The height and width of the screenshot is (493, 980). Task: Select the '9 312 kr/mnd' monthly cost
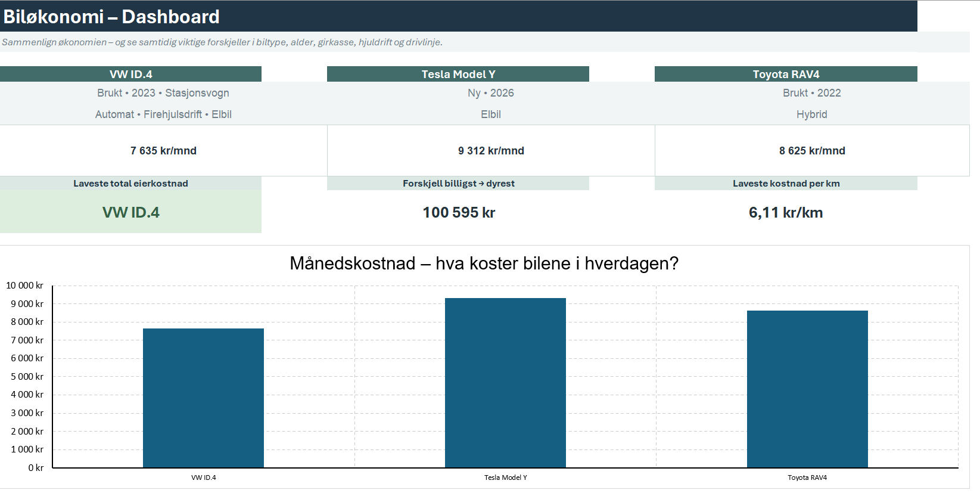(491, 151)
